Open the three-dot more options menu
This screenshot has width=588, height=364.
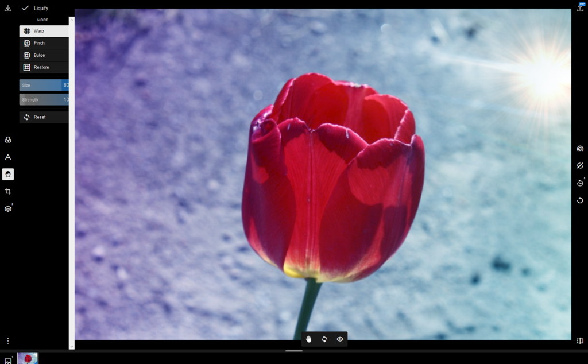(x=8, y=341)
